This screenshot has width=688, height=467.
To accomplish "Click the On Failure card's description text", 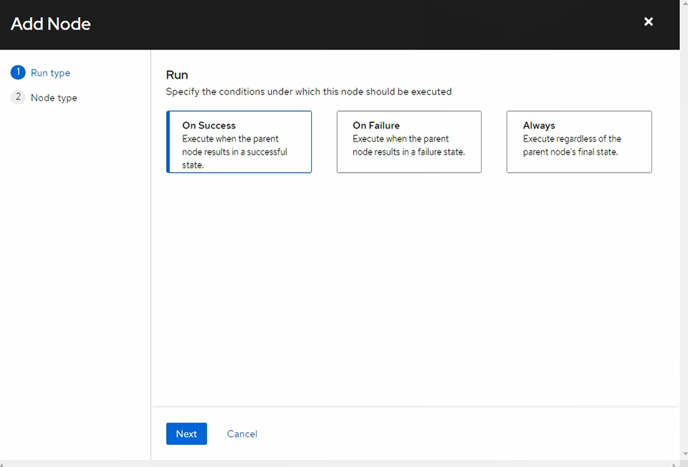I will click(x=409, y=146).
